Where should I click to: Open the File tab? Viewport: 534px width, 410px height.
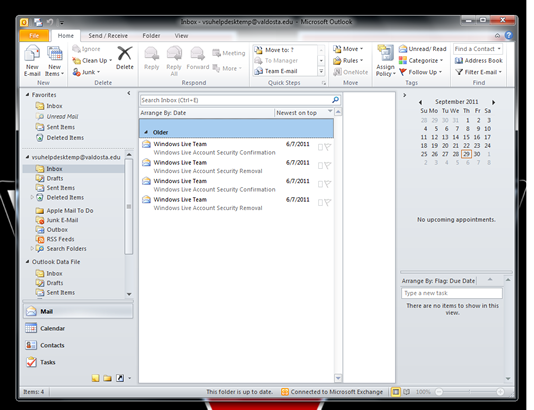click(x=34, y=35)
